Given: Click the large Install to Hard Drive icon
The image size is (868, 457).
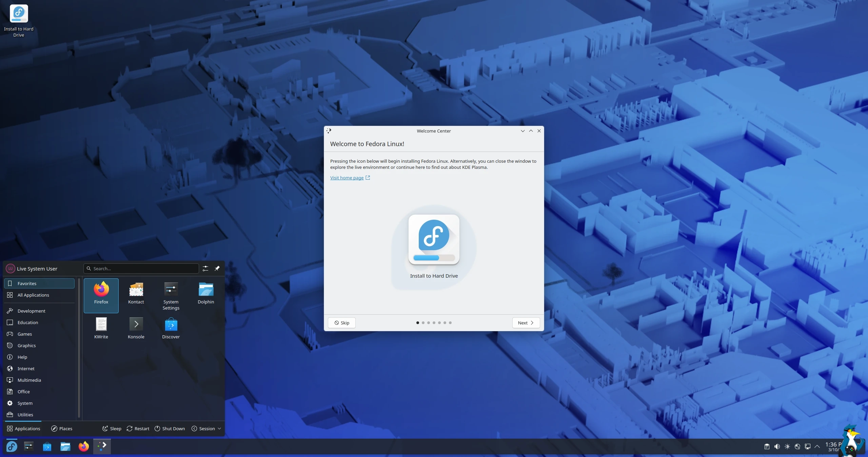Looking at the screenshot, I should tap(434, 240).
